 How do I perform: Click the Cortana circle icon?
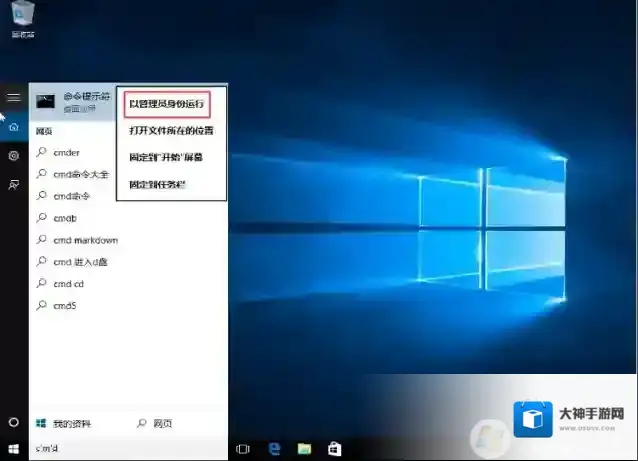14,422
